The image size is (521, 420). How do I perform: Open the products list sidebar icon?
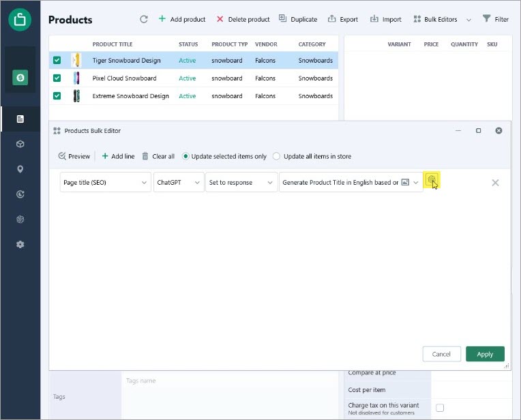pos(20,119)
